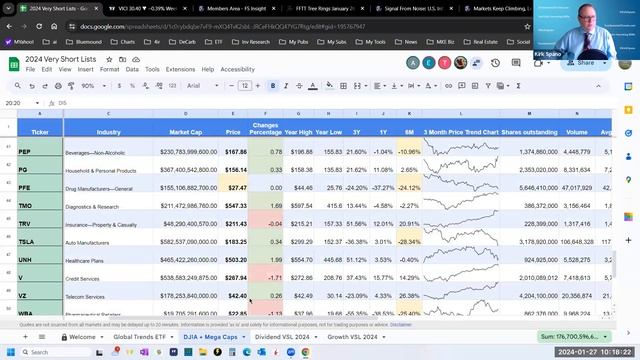This screenshot has height=360, width=640.
Task: Click the font size field
Action: [244, 86]
